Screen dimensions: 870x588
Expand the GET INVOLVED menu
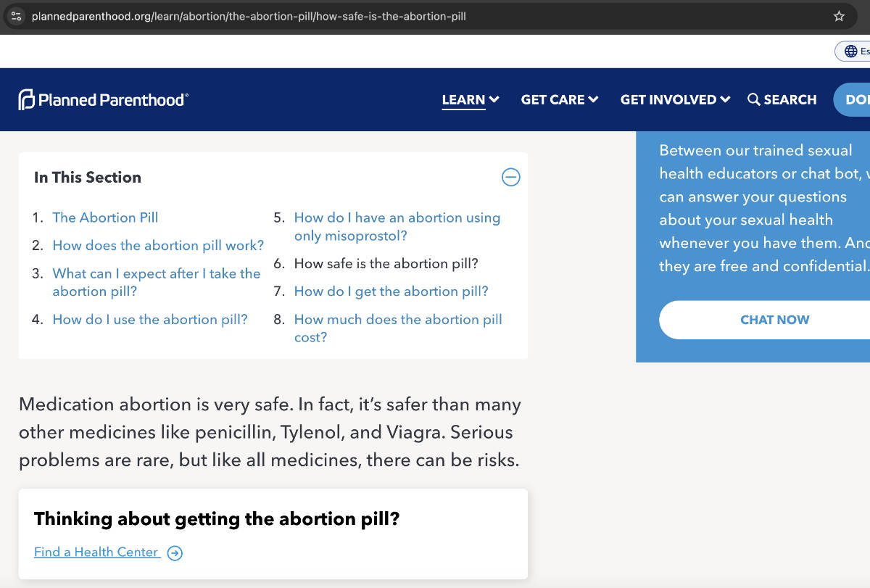[675, 99]
